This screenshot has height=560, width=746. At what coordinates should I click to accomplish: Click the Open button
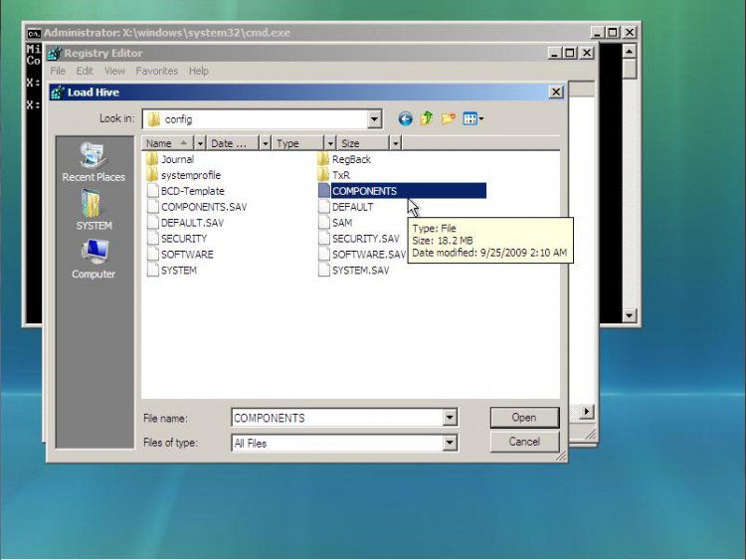tap(524, 417)
